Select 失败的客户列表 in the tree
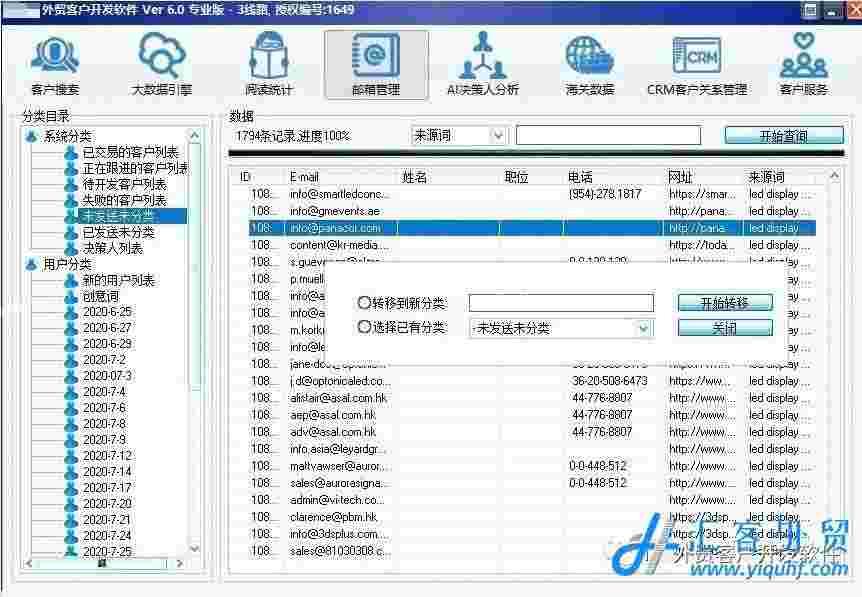 coord(124,200)
